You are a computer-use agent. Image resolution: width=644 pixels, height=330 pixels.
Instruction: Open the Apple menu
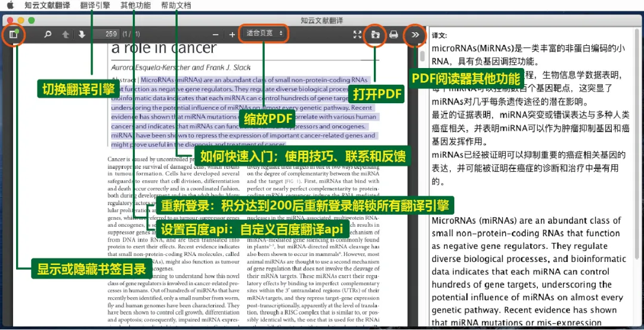click(10, 5)
